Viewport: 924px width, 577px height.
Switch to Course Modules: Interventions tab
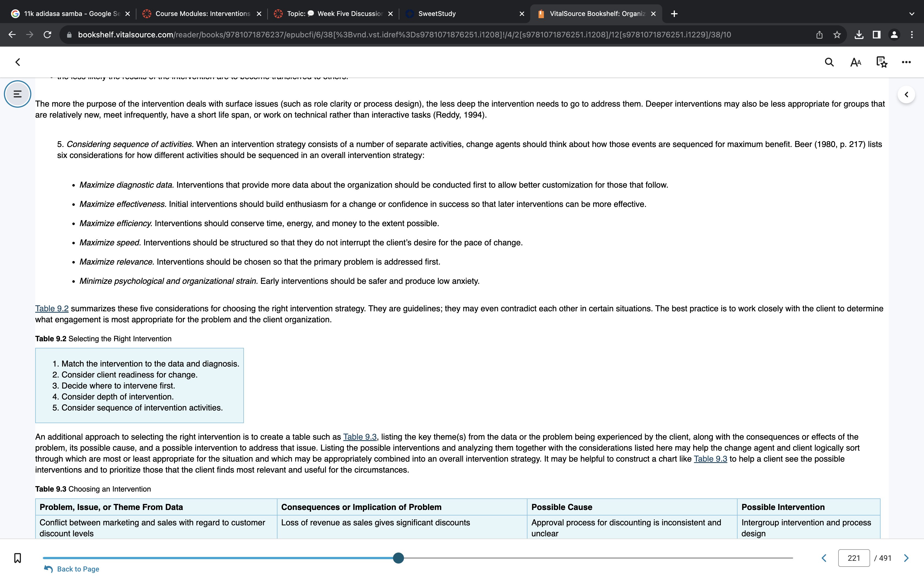(x=202, y=14)
